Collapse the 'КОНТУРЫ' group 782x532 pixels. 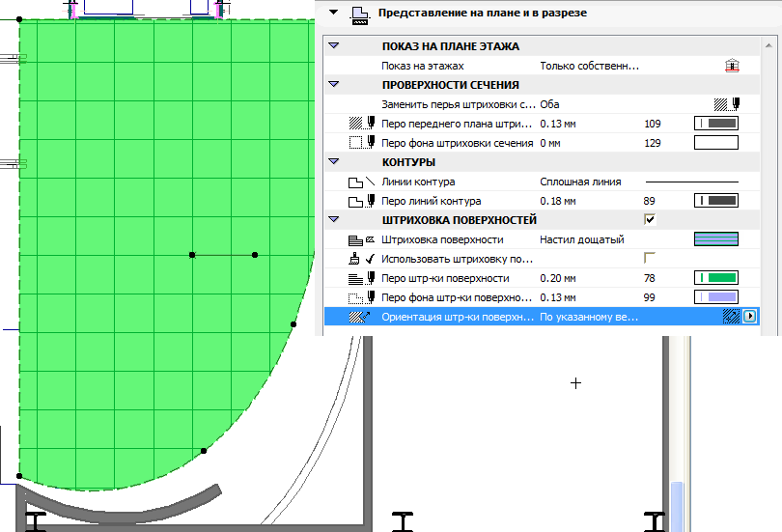(x=334, y=161)
